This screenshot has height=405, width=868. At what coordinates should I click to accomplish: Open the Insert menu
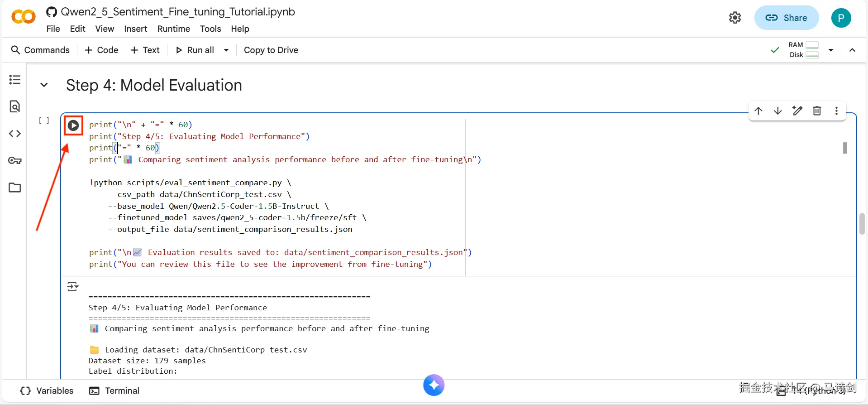click(x=135, y=29)
